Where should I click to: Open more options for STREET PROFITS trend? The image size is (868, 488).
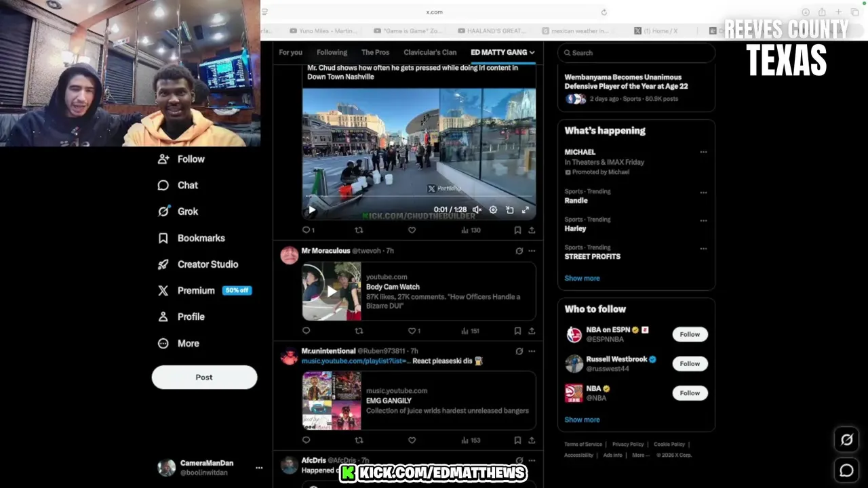(x=703, y=249)
